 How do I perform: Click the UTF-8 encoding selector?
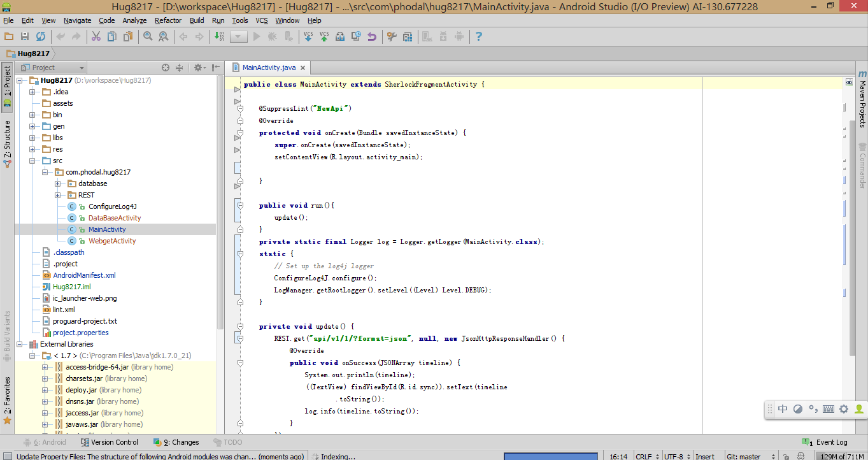tap(676, 456)
